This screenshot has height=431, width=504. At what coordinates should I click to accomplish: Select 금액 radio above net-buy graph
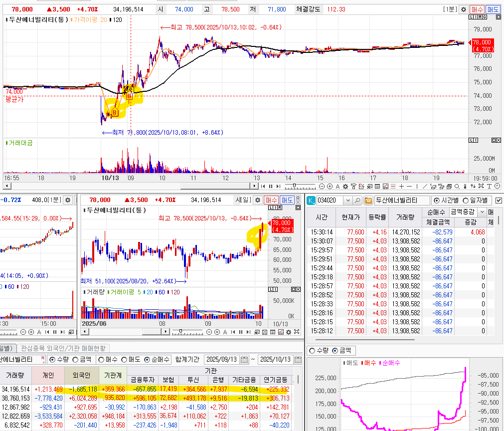[335, 351]
